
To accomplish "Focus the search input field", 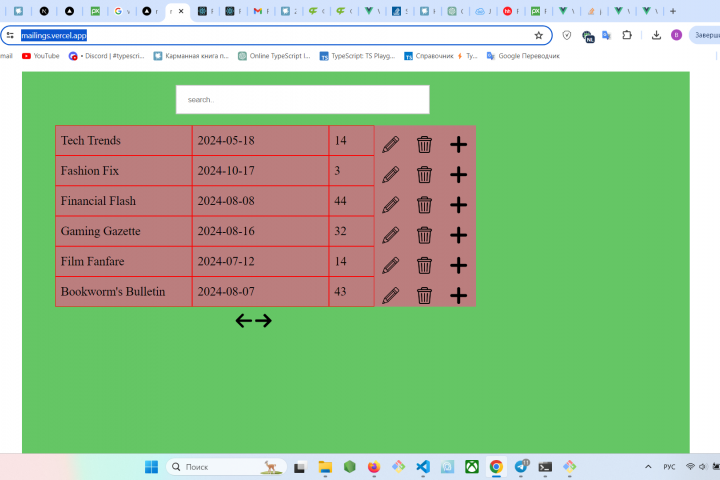I will click(303, 99).
